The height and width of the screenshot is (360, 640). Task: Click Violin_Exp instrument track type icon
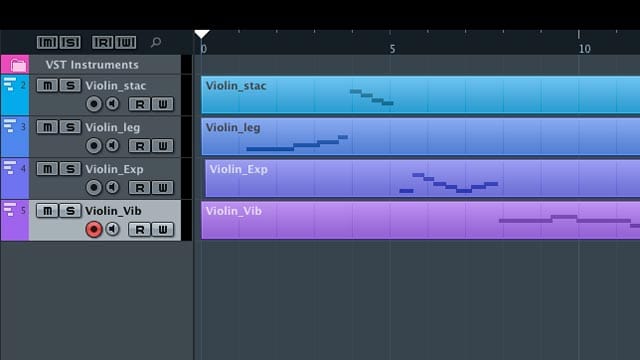click(10, 167)
